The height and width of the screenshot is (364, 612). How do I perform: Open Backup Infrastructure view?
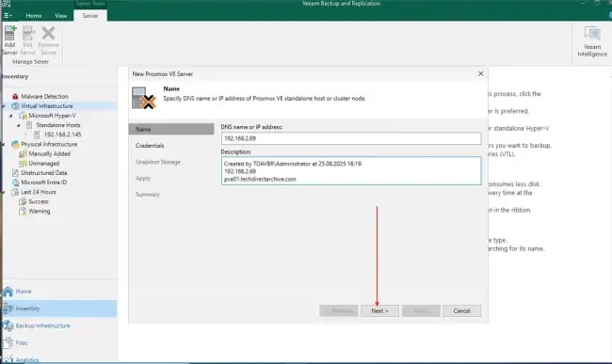(42, 325)
